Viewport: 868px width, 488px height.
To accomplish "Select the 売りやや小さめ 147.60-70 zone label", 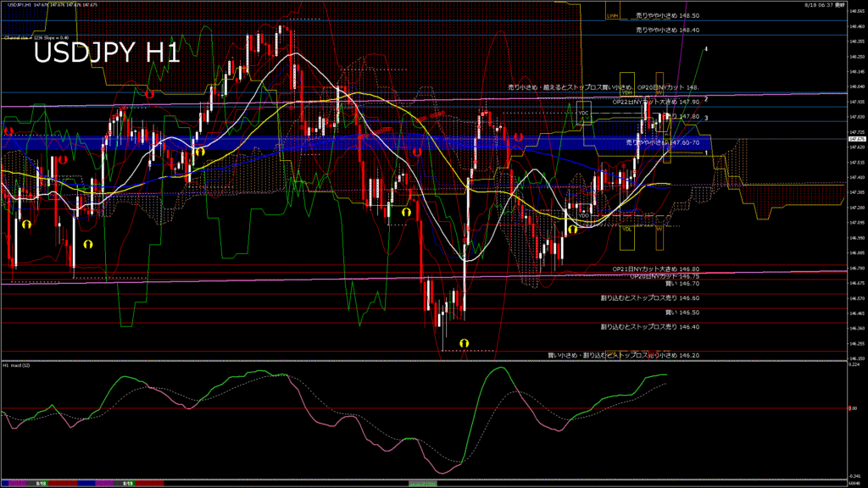I will tap(663, 143).
